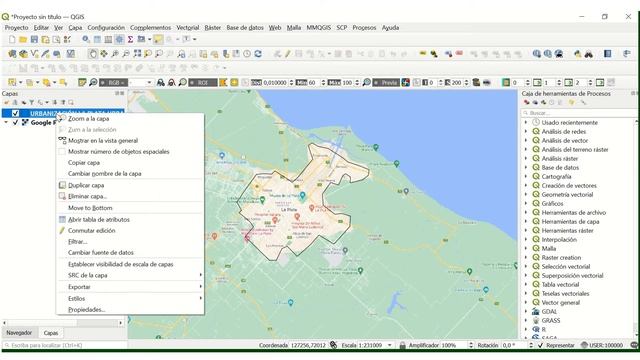The height and width of the screenshot is (360, 640).
Task: Click the zoom out magnifier tool
Action: tap(126, 53)
